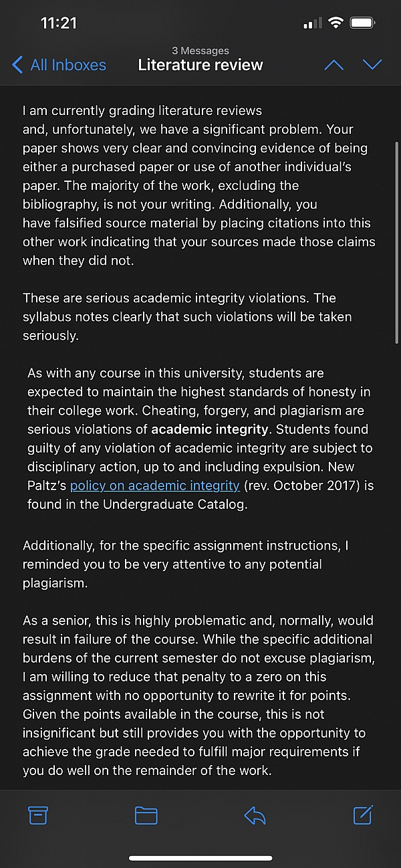The height and width of the screenshot is (868, 401).
Task: Open the policy on academic integrity link
Action: (154, 485)
